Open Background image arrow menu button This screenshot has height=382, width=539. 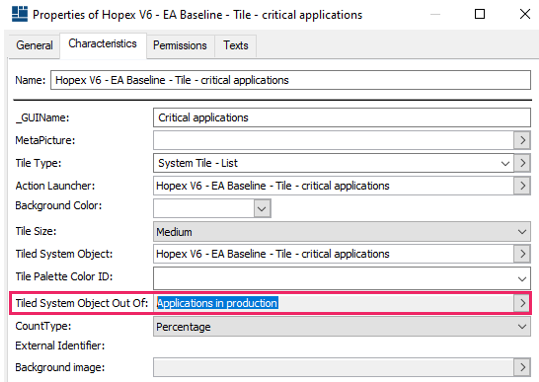pos(522,367)
